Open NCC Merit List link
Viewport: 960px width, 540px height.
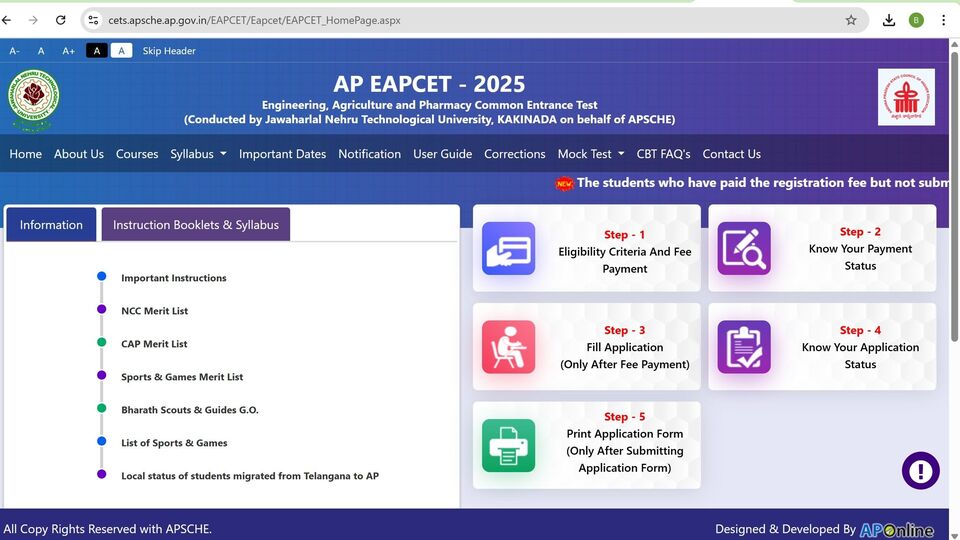point(154,311)
